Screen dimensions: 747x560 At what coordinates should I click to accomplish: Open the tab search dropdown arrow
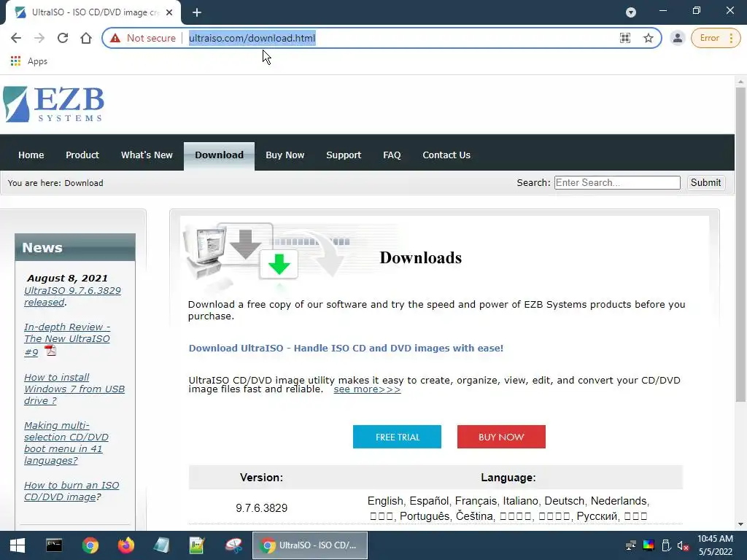point(631,12)
